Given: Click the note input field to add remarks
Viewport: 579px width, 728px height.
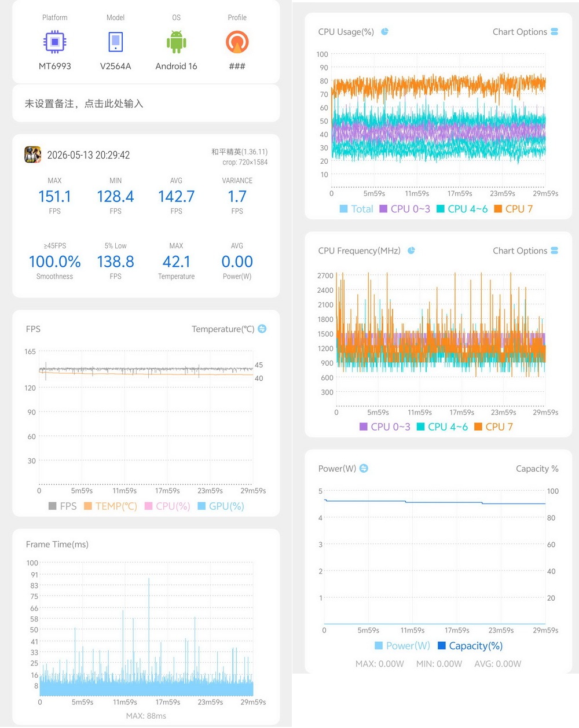Looking at the screenshot, I should coord(146,104).
